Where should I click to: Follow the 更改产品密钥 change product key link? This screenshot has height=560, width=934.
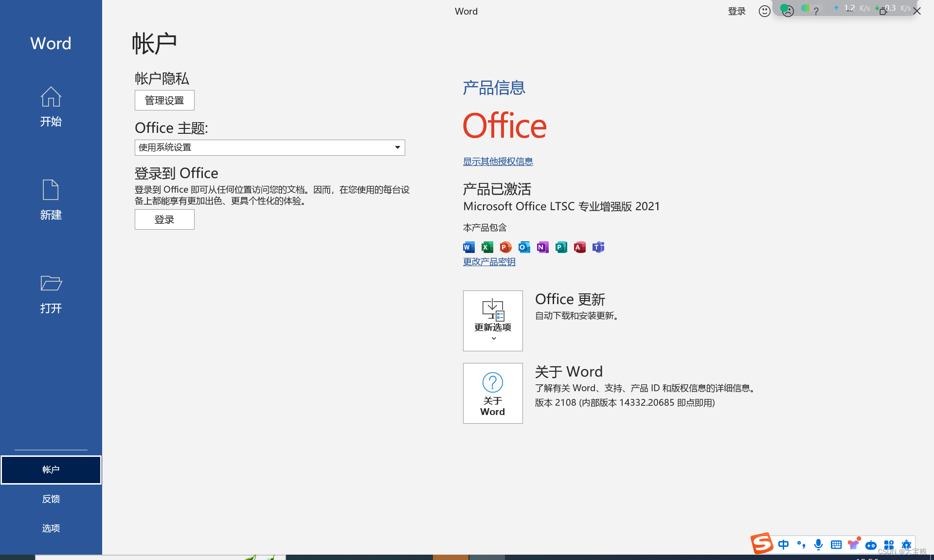tap(489, 262)
